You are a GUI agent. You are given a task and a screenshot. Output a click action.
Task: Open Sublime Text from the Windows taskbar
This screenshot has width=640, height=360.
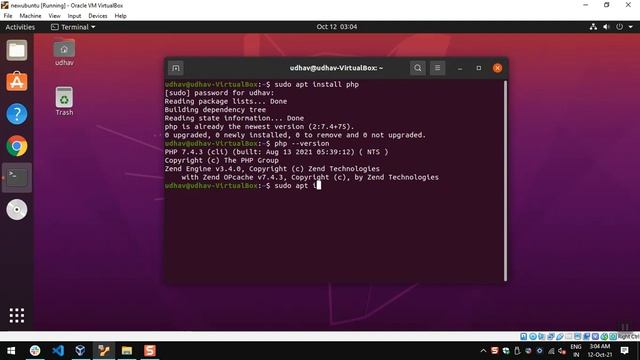click(150, 351)
